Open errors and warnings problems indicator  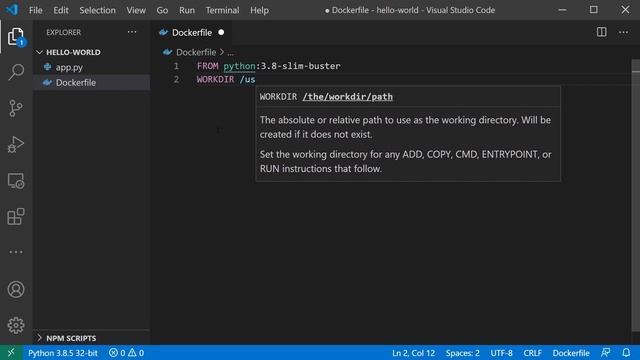pyautogui.click(x=126, y=353)
